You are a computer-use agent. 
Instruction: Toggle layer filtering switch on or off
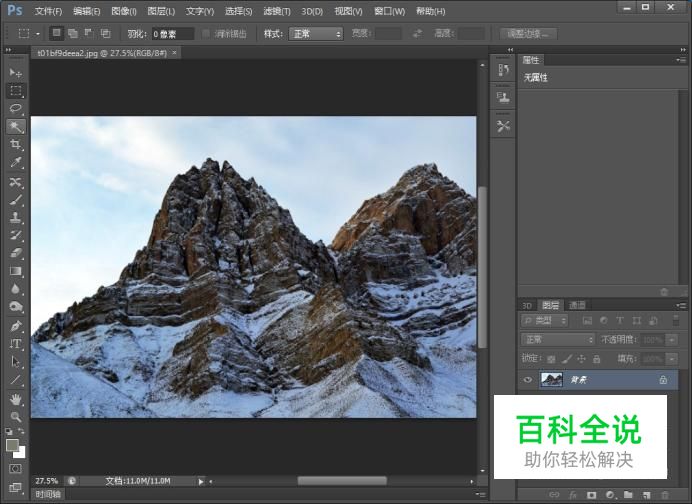(x=675, y=321)
